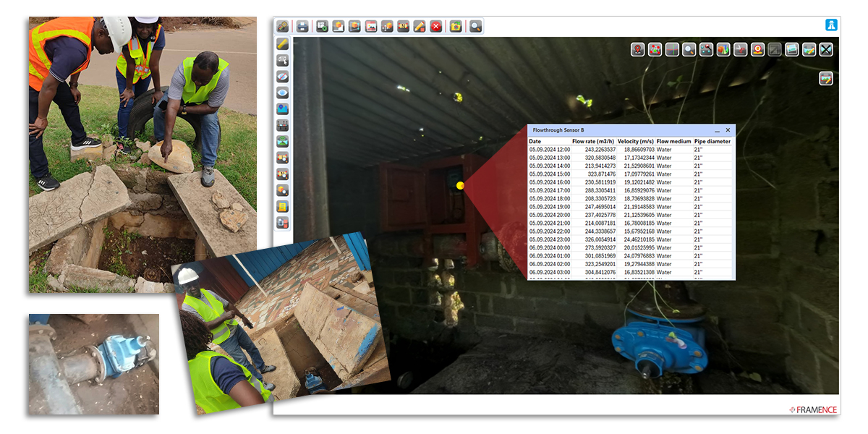Click the panorama edit icon below overlay toolbar
This screenshot has width=868, height=434.
(x=826, y=78)
